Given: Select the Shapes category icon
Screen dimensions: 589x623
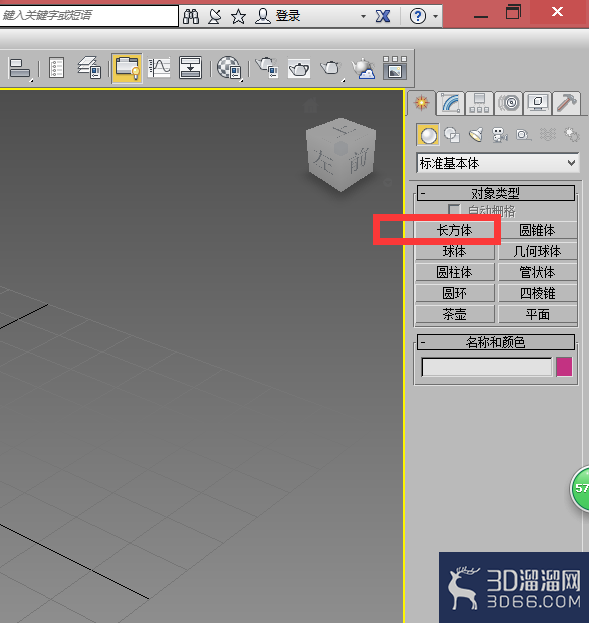Looking at the screenshot, I should click(452, 135).
